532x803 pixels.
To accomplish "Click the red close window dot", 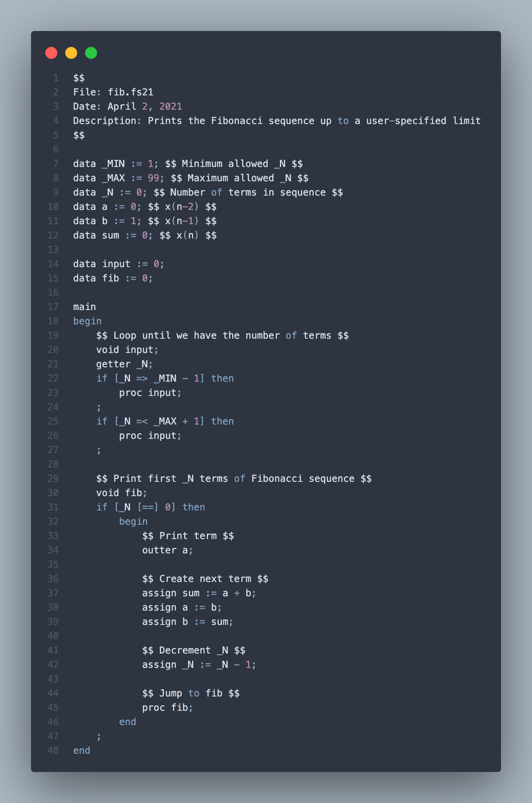I will click(51, 53).
